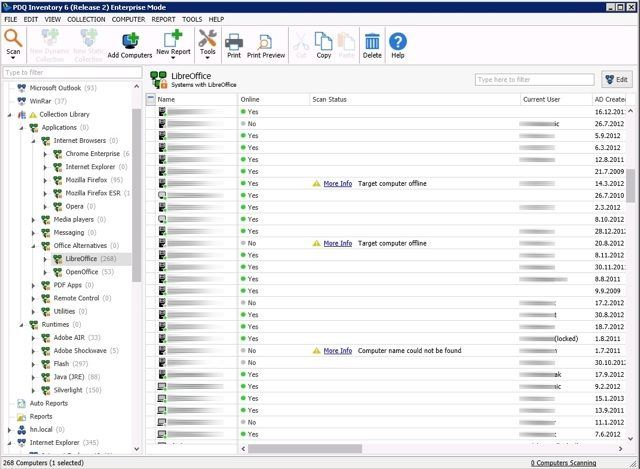
Task: Open the TOOLS menu
Action: coord(192,19)
